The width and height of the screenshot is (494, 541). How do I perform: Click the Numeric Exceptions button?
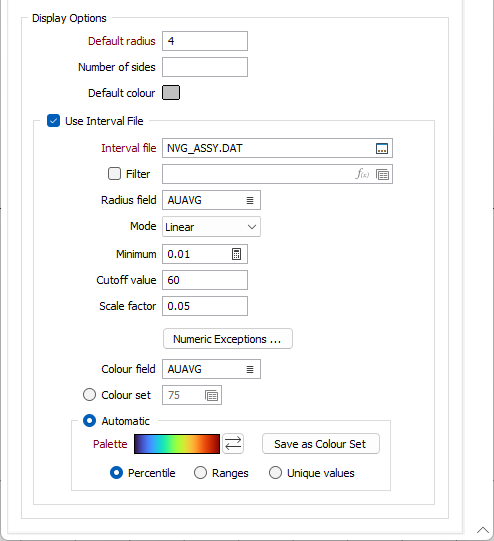click(x=228, y=339)
